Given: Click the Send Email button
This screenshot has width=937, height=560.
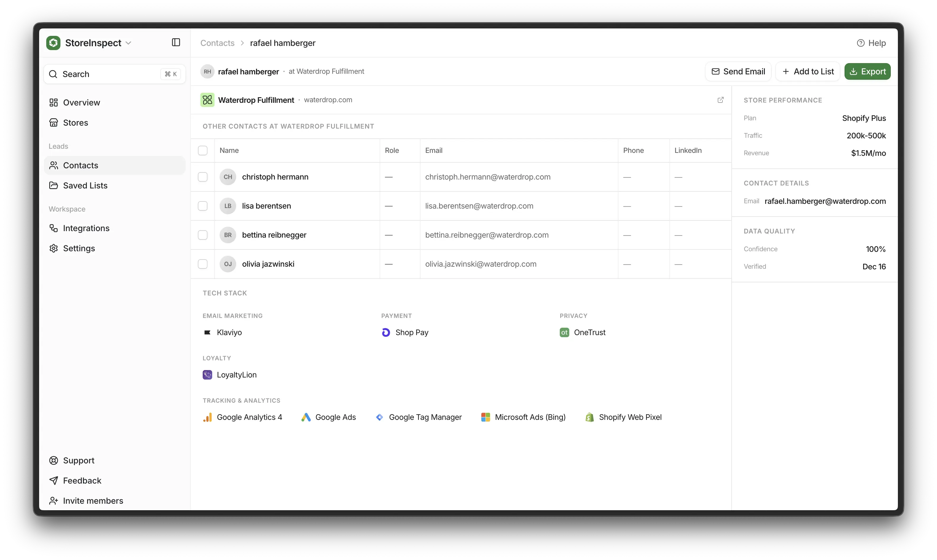Looking at the screenshot, I should [x=738, y=71].
